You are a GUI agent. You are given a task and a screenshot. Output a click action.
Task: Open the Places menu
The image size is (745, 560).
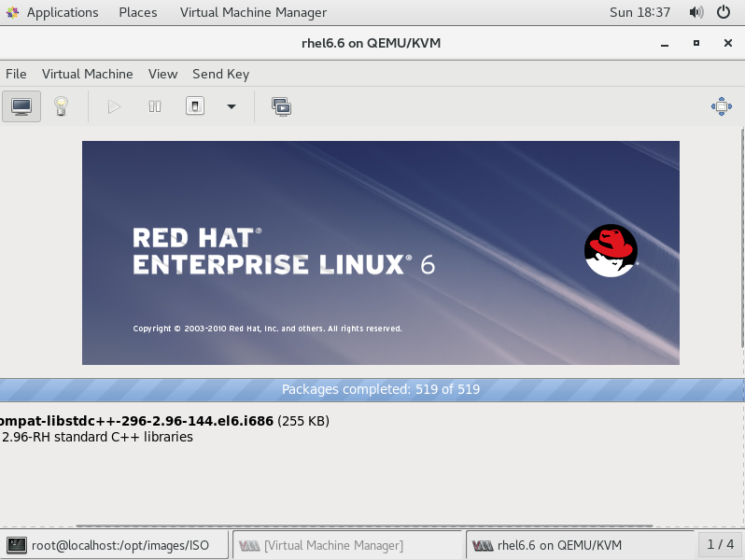(138, 12)
